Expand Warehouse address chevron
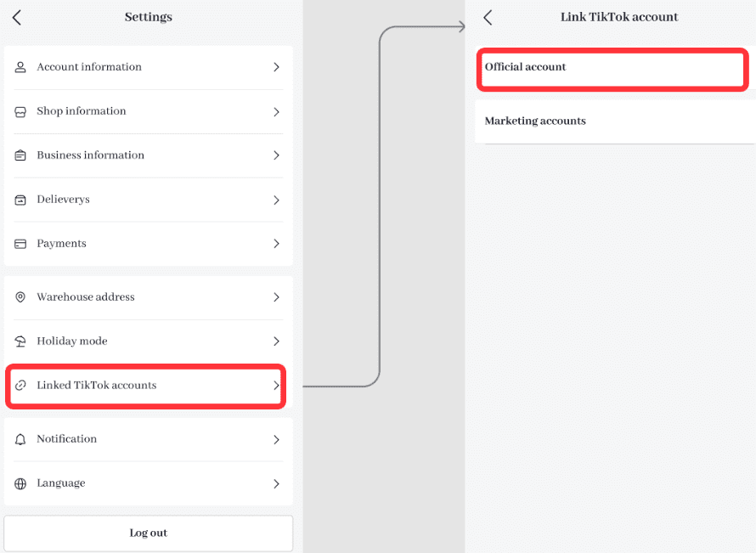This screenshot has width=756, height=553. 276,297
